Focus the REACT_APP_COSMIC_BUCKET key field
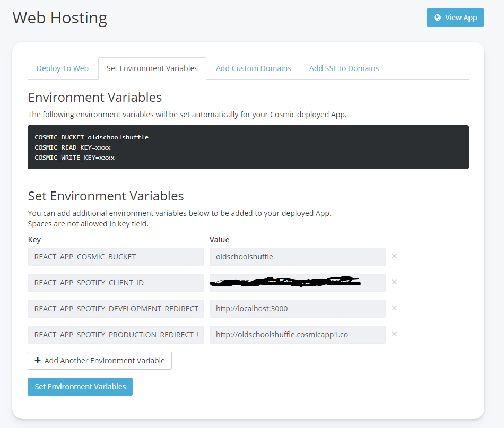 (116, 257)
